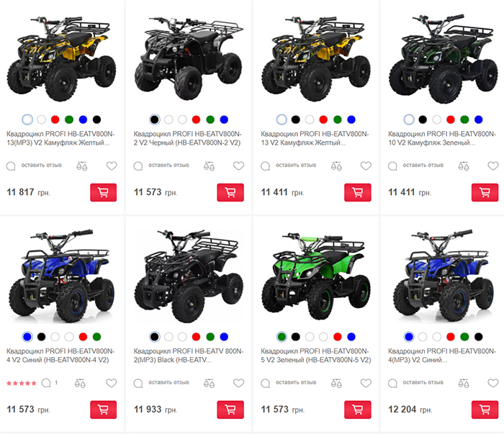Add the 12 204 грн quad to cart
504x434 pixels.
(485, 410)
